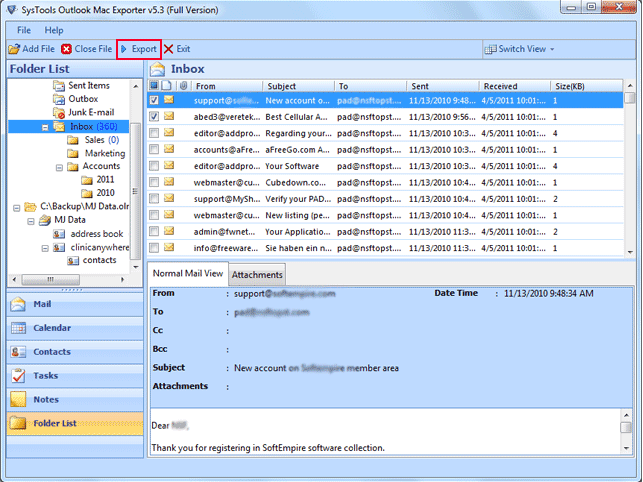Collapse the Accounts tree node
This screenshot has height=482, width=643.
(x=59, y=167)
